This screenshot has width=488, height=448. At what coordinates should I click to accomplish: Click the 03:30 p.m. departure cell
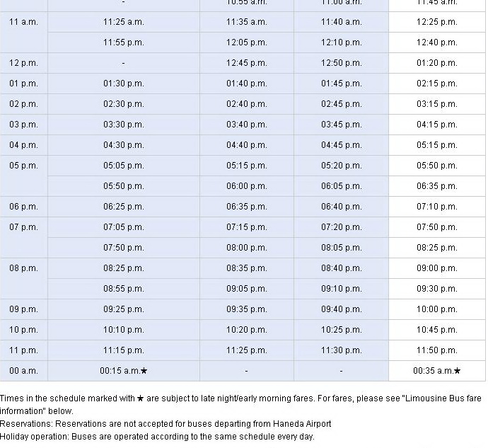(x=123, y=125)
